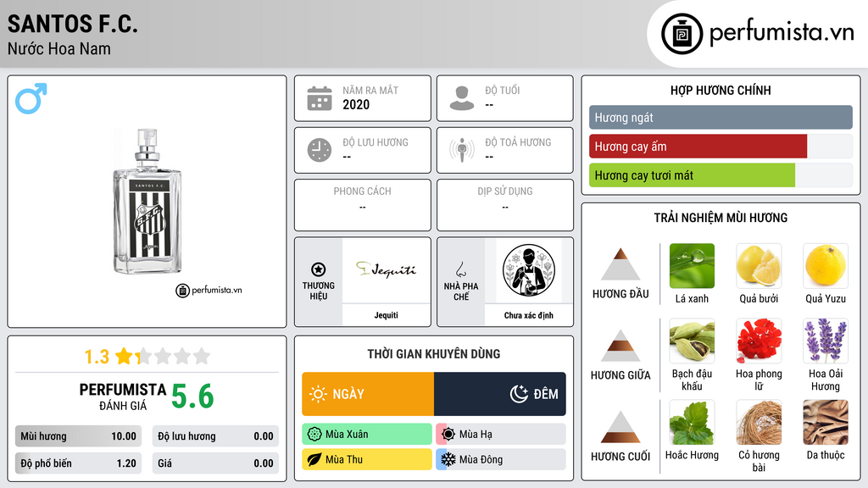Open the Bạch đậu khấu note image
Screen dimensions: 868x488
click(x=692, y=341)
